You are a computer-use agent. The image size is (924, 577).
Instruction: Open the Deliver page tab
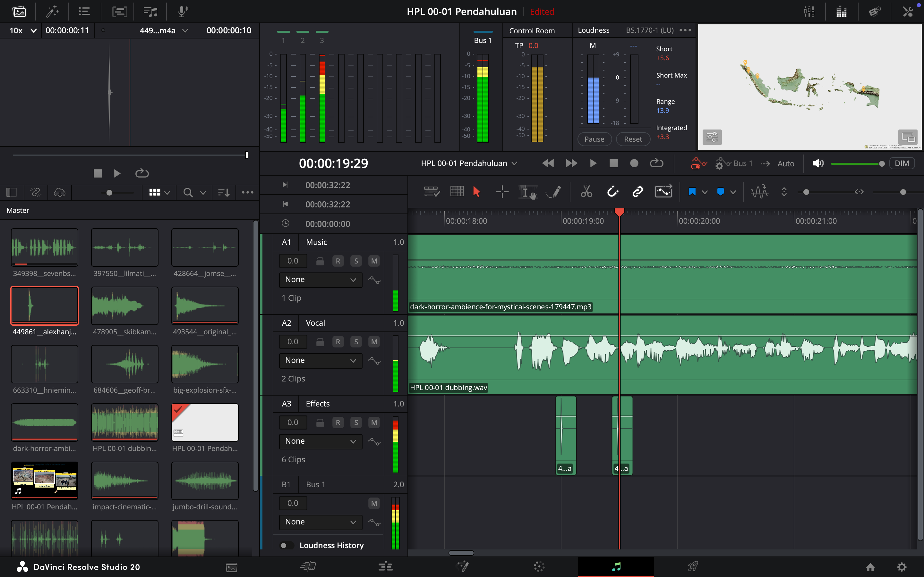693,567
